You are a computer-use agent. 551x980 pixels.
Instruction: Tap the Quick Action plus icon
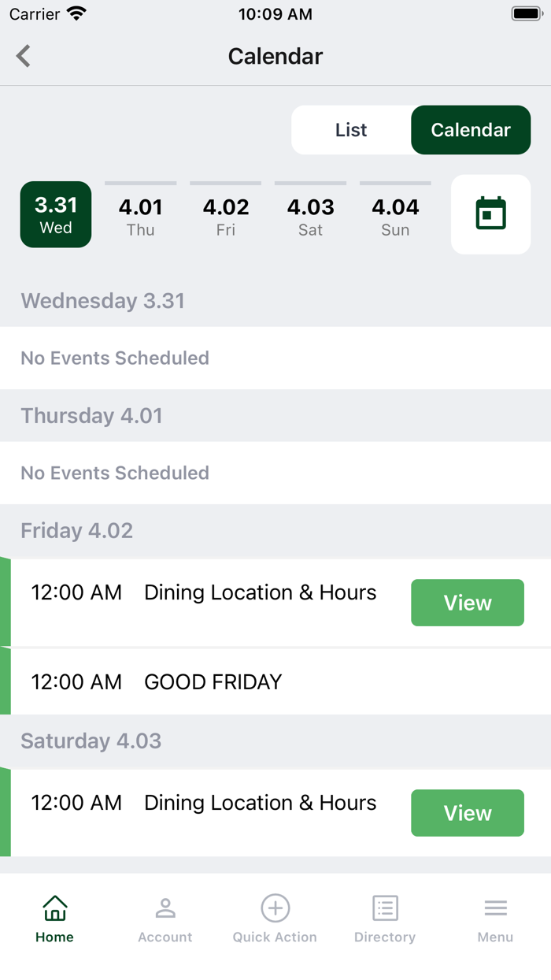pyautogui.click(x=275, y=908)
